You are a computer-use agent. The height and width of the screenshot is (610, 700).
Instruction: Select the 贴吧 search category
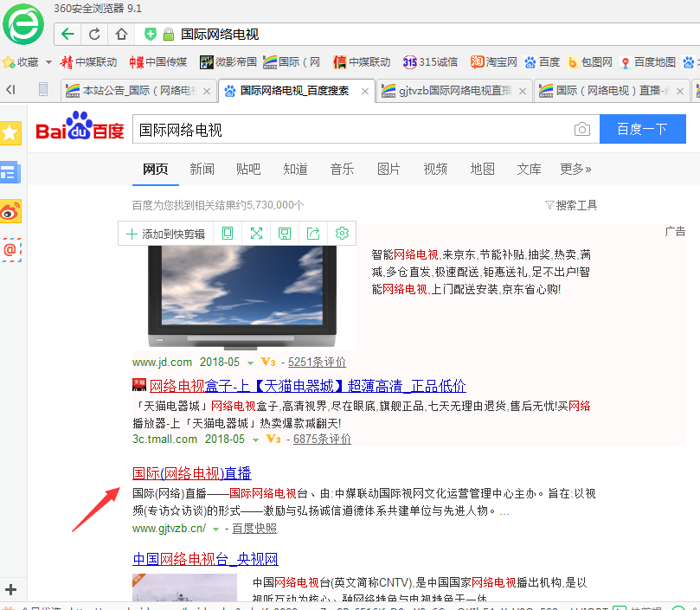(248, 170)
